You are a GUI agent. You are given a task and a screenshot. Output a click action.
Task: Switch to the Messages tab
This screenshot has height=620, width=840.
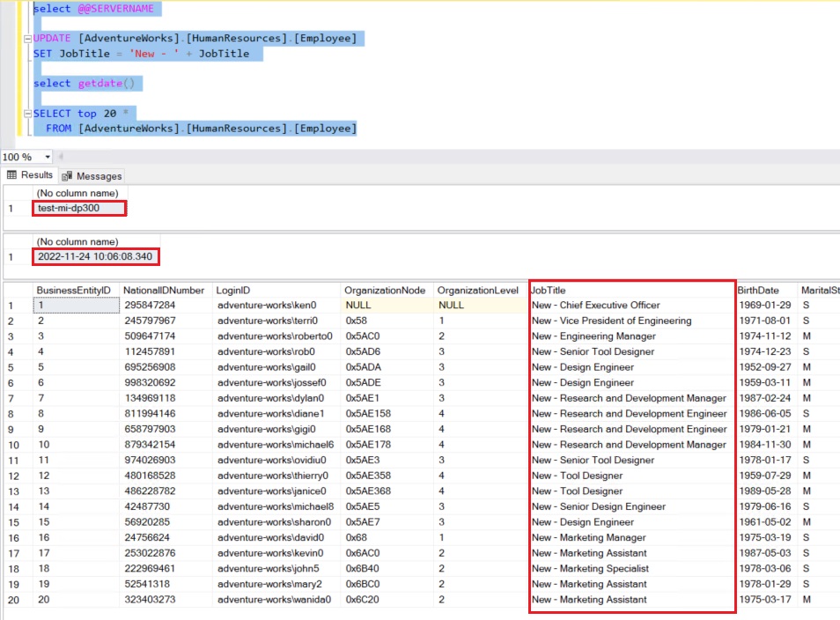(x=92, y=176)
